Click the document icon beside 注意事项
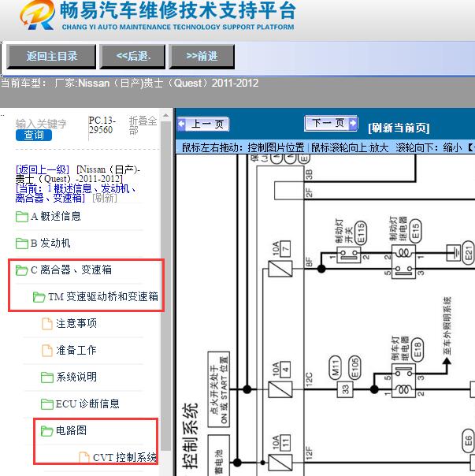This screenshot has width=475, height=476. [x=47, y=324]
